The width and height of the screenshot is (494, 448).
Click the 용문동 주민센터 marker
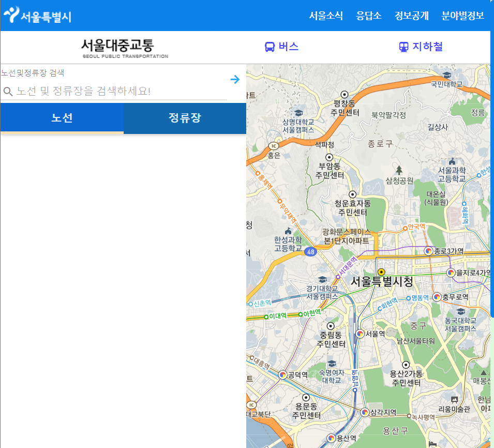306,397
